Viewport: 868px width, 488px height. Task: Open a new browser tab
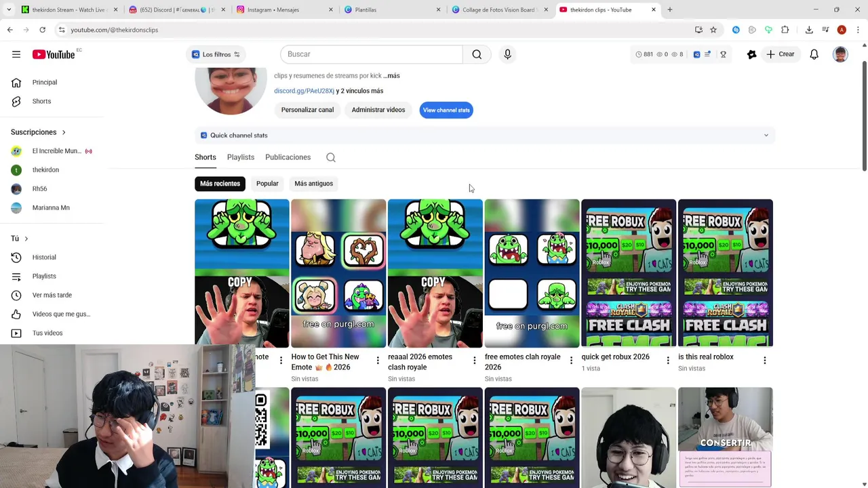click(669, 9)
